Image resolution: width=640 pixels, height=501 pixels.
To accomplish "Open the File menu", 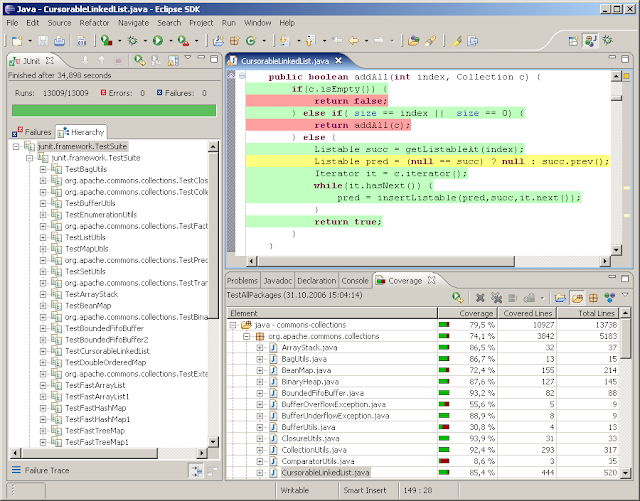I will click(12, 23).
